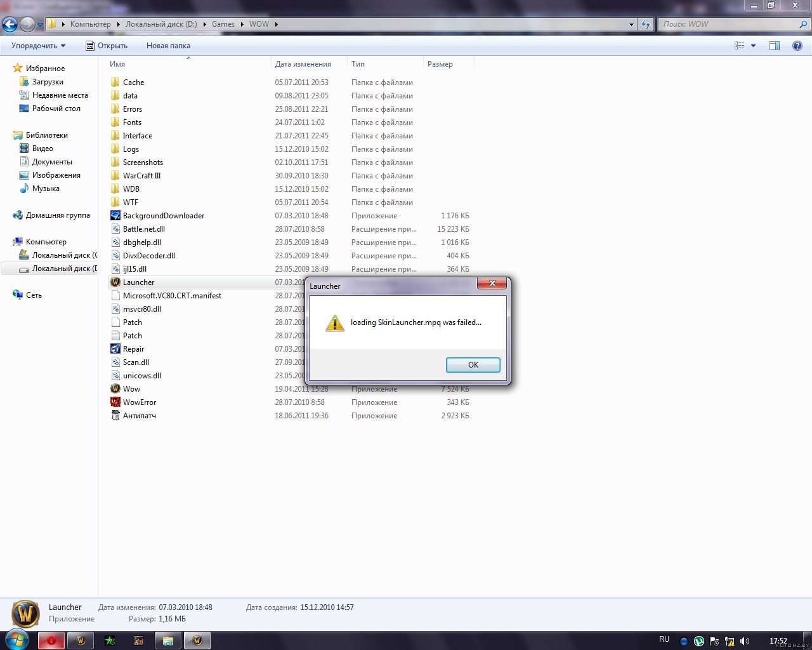
Task: Select the Interface folder icon
Action: pos(115,135)
